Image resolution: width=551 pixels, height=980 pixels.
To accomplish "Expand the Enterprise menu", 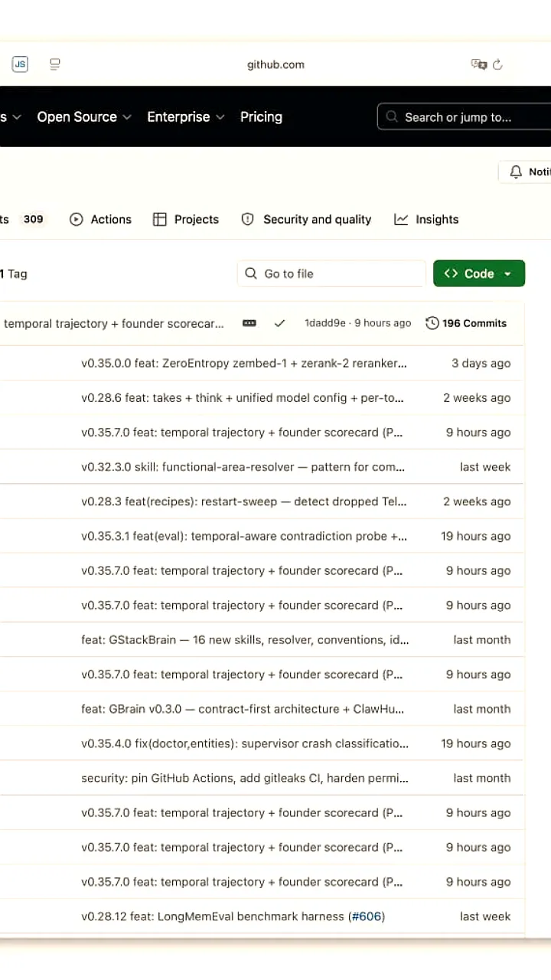I will (x=186, y=116).
